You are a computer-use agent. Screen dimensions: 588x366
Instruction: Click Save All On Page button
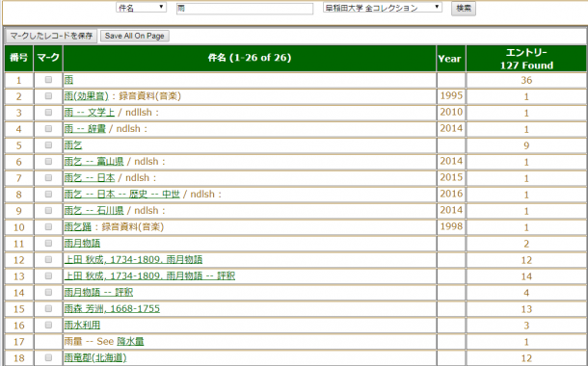click(135, 36)
